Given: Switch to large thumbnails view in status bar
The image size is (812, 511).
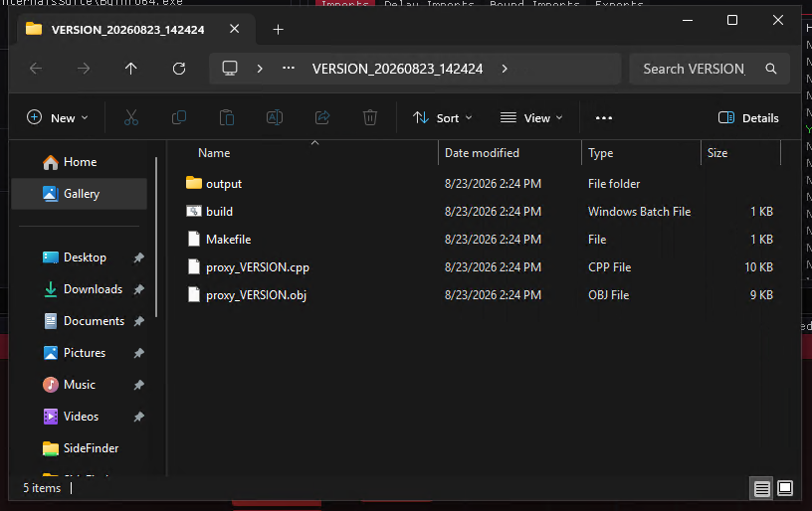Looking at the screenshot, I should tap(785, 488).
